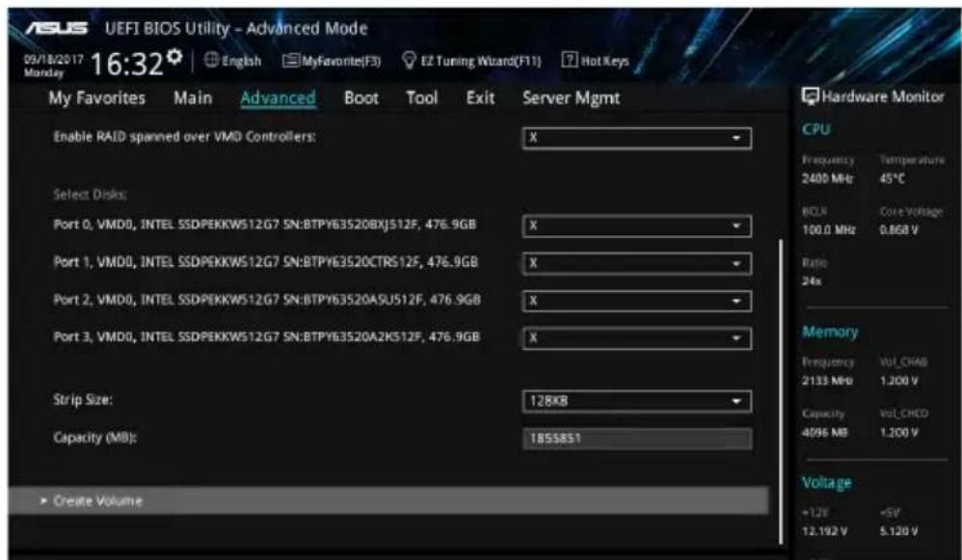Click the date 09/18/2017 Monday

tap(54, 66)
